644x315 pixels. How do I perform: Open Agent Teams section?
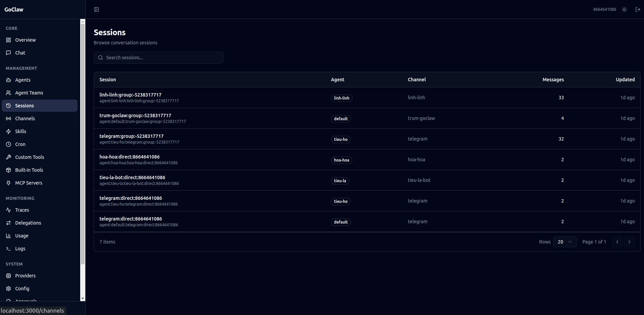[x=29, y=93]
